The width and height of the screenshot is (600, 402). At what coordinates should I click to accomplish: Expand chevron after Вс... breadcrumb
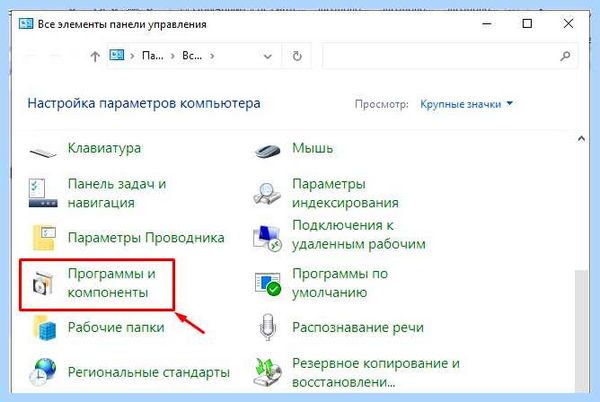point(212,56)
